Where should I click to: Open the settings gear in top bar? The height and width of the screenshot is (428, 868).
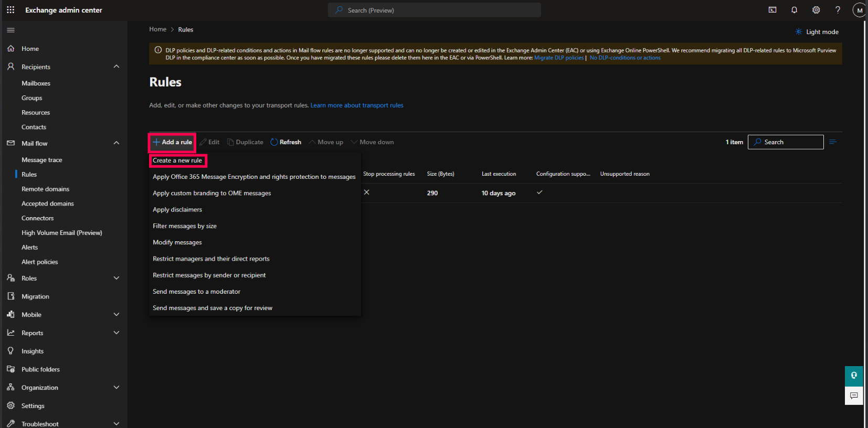(816, 10)
